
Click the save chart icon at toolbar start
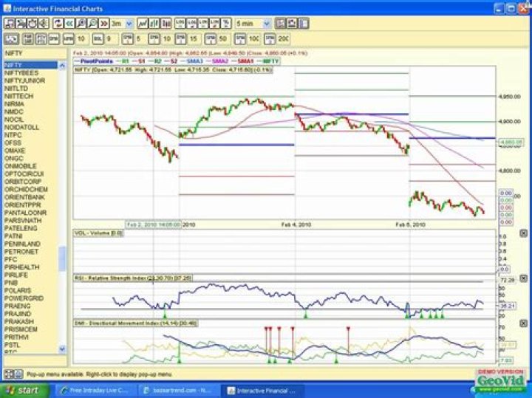tap(10, 24)
